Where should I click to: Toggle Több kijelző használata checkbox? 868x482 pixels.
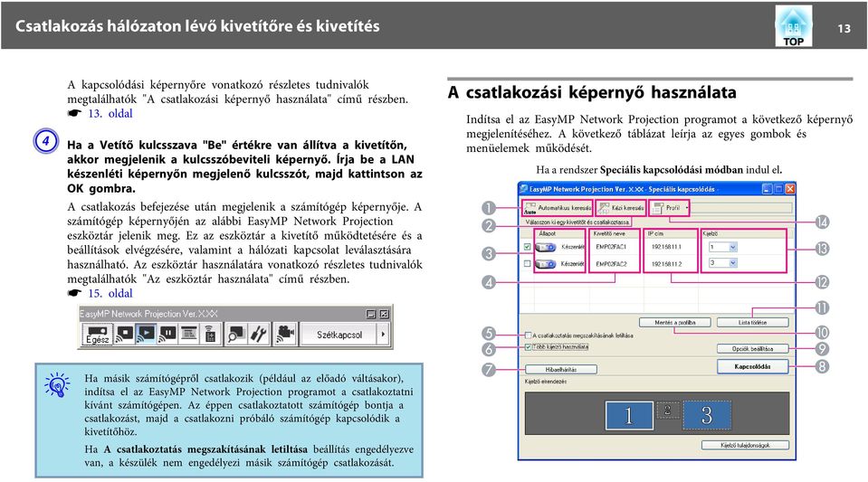point(528,347)
